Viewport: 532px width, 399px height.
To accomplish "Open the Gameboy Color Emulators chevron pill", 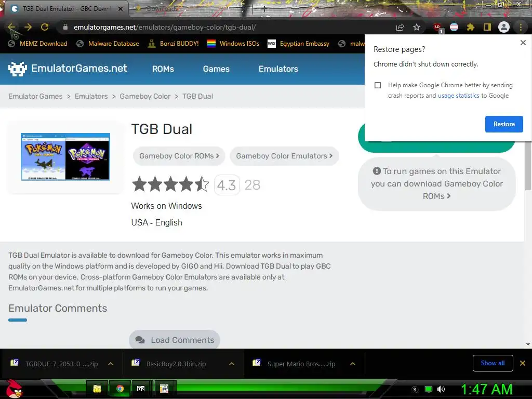I will pyautogui.click(x=284, y=156).
